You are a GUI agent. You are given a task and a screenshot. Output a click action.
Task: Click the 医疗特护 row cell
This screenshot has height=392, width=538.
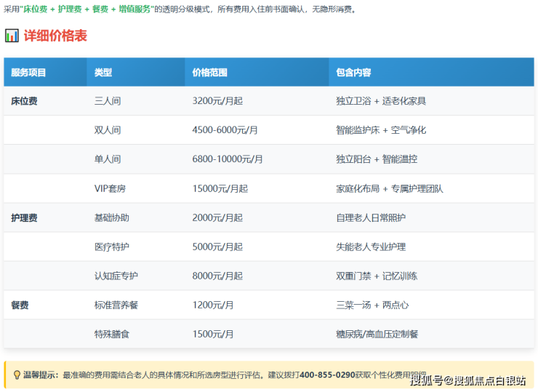(x=112, y=247)
